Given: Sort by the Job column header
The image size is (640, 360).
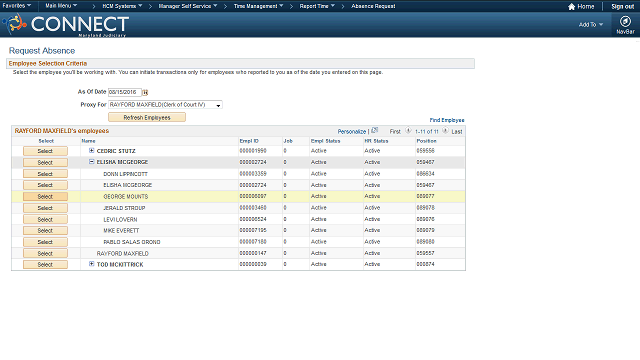Looking at the screenshot, I should click(x=288, y=141).
